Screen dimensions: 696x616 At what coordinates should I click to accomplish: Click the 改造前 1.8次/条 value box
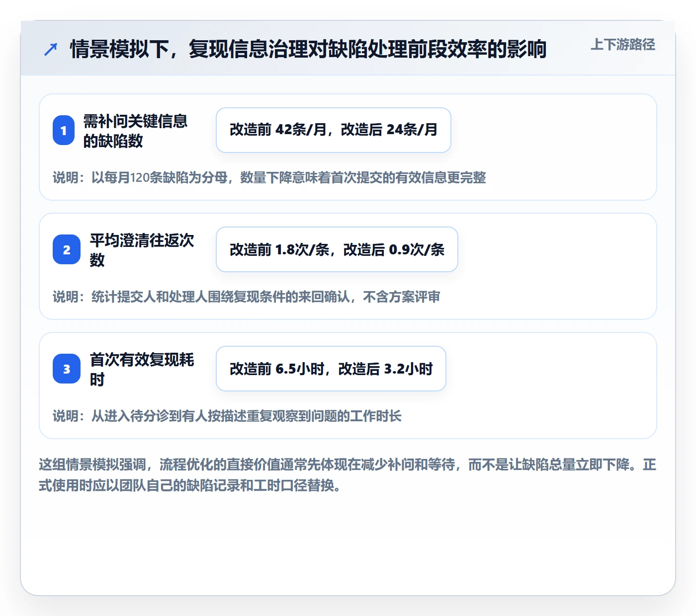(337, 249)
